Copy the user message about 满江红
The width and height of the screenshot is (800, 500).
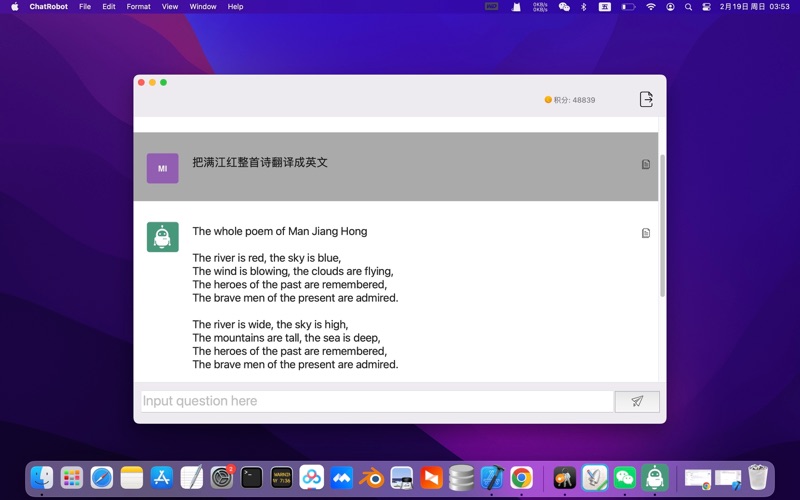coord(645,164)
